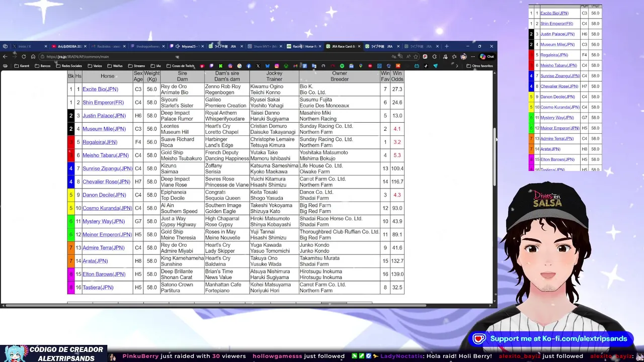Show more bookmarks with overflow chevron
Image resolution: width=644 pixels, height=362 pixels.
tap(457, 66)
